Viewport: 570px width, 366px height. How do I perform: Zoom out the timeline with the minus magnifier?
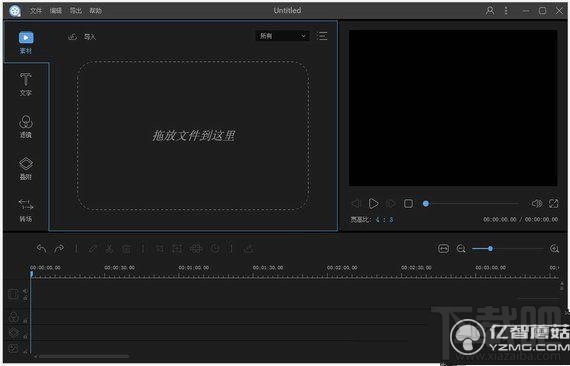pos(461,249)
